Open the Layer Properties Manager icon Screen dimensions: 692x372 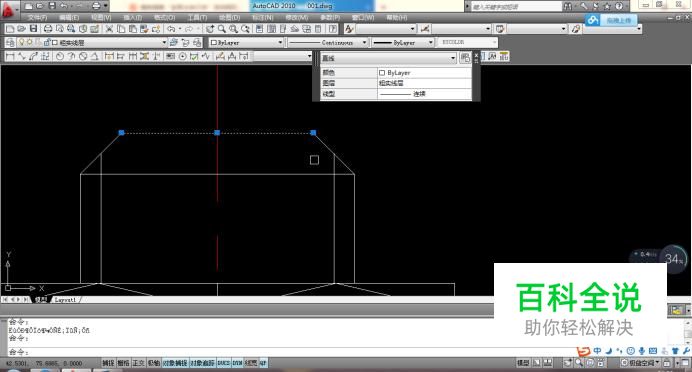pos(10,43)
